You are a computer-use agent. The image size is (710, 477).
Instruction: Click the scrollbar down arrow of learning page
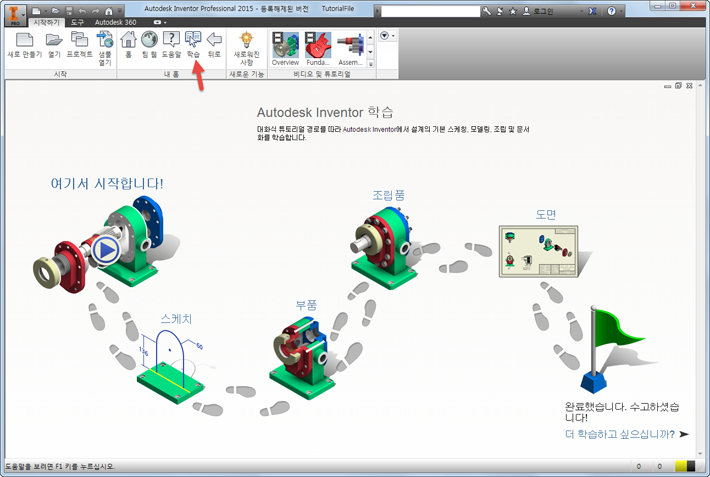(x=700, y=453)
